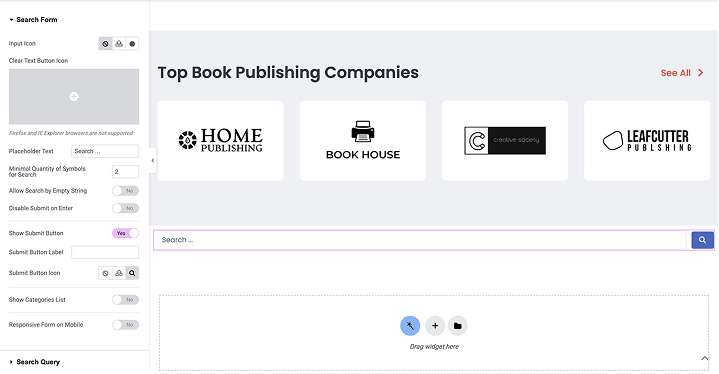The image size is (719, 374).
Task: Select icon library option for Input Icon
Action: pos(132,44)
